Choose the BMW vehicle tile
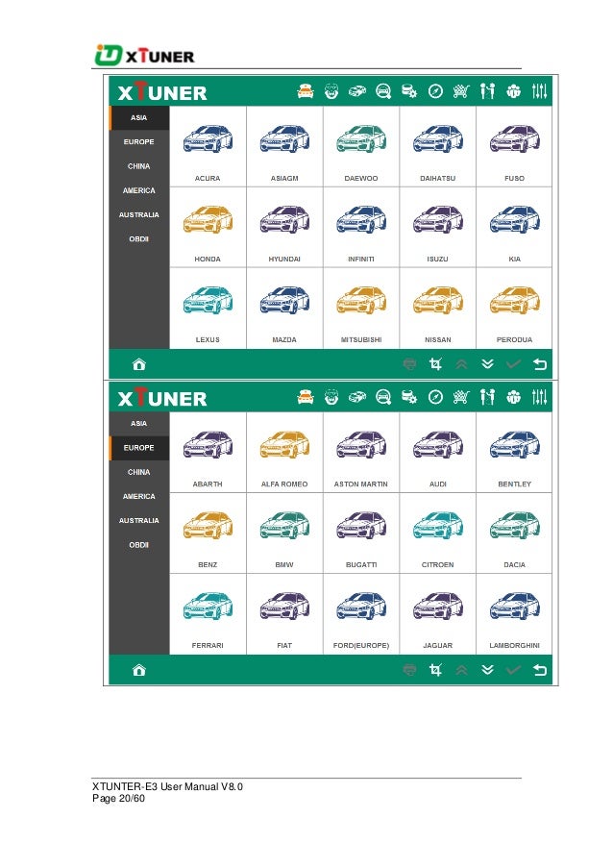The image size is (613, 868). (284, 533)
